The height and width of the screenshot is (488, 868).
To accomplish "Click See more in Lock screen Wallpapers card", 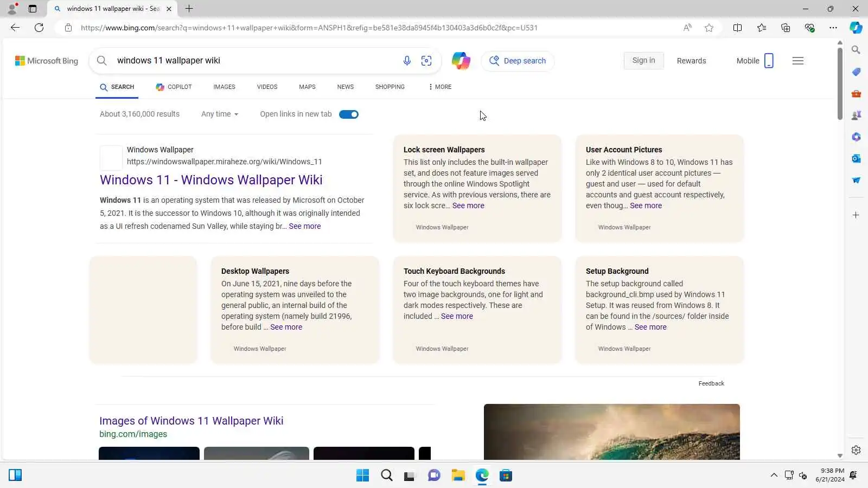I will point(468,206).
